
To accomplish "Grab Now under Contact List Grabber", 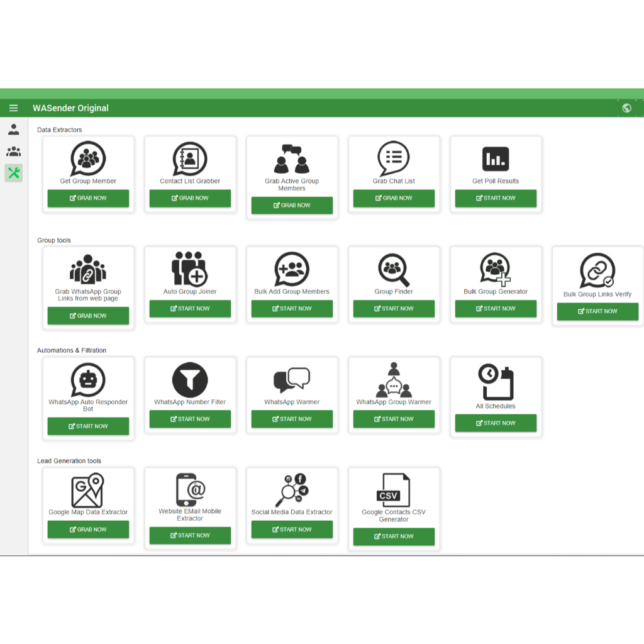I will pos(190,198).
